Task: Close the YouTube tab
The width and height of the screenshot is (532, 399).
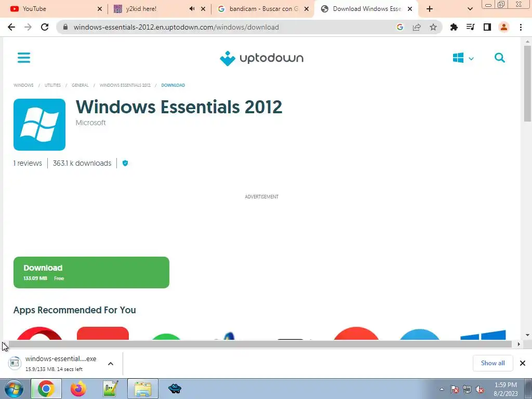Action: [100, 9]
